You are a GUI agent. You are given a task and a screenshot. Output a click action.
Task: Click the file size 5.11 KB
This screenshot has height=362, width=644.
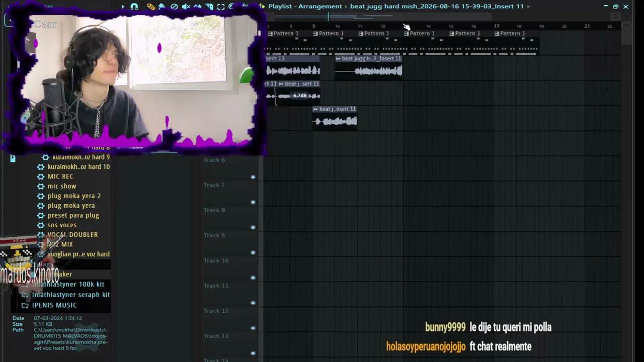click(x=42, y=324)
